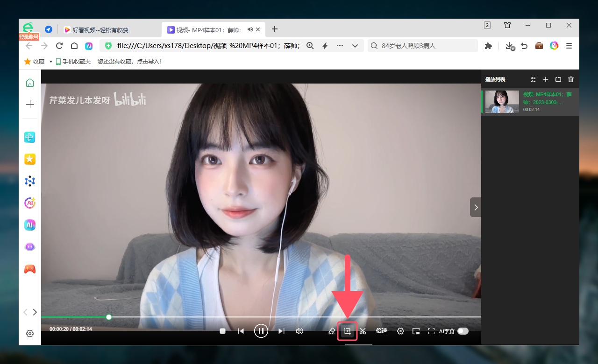Screen dimensions: 598x364
Task: Mute the player volume
Action: click(x=300, y=331)
